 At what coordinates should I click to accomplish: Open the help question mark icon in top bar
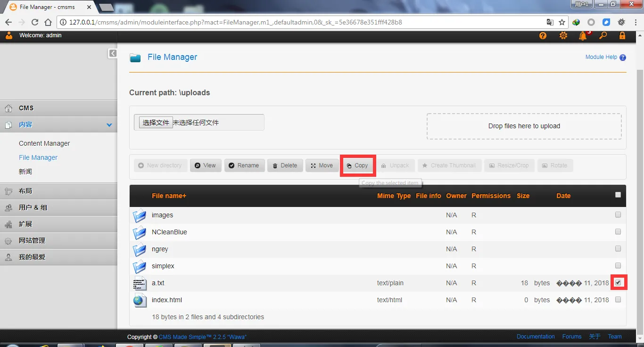coord(543,36)
